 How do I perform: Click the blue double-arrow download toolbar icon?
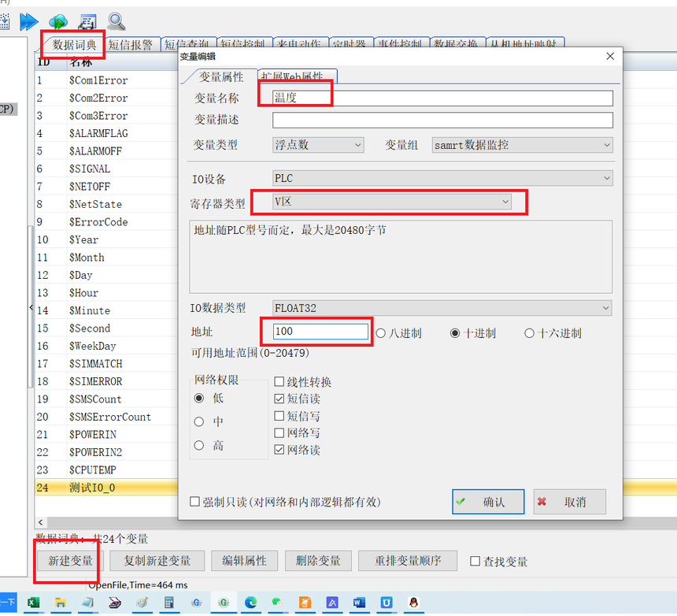[x=29, y=21]
